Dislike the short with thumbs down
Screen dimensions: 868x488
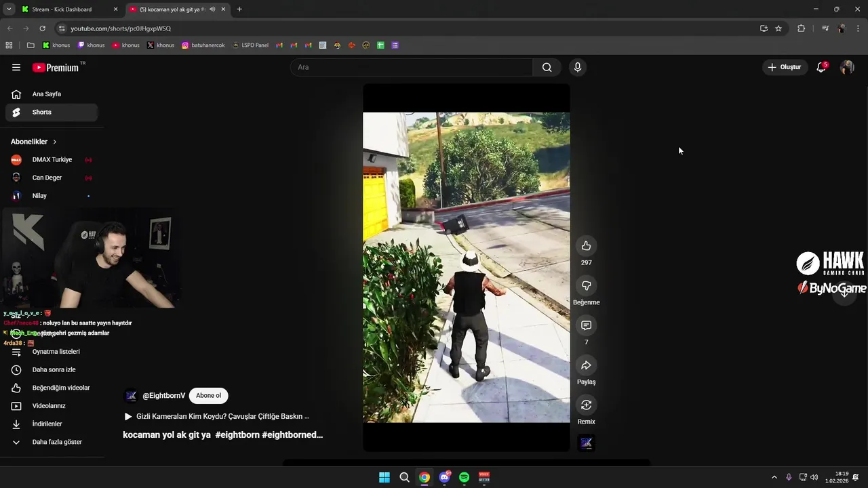tap(586, 286)
